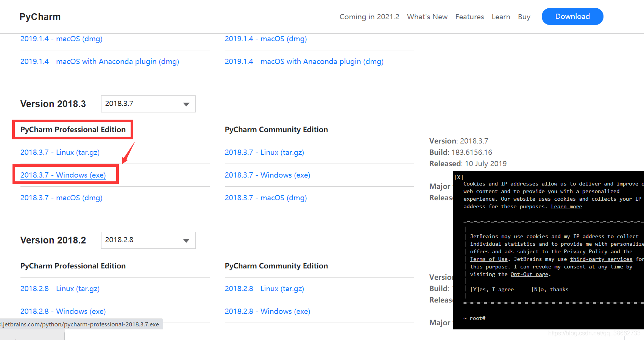Decline cookies with [N]o, thanks

[550, 289]
